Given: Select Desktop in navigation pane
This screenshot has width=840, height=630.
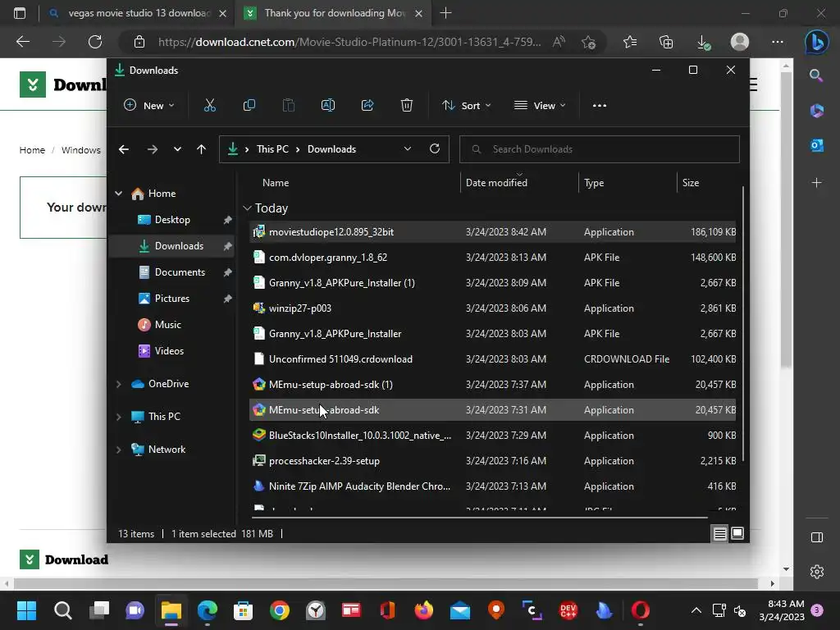Looking at the screenshot, I should pos(171,220).
